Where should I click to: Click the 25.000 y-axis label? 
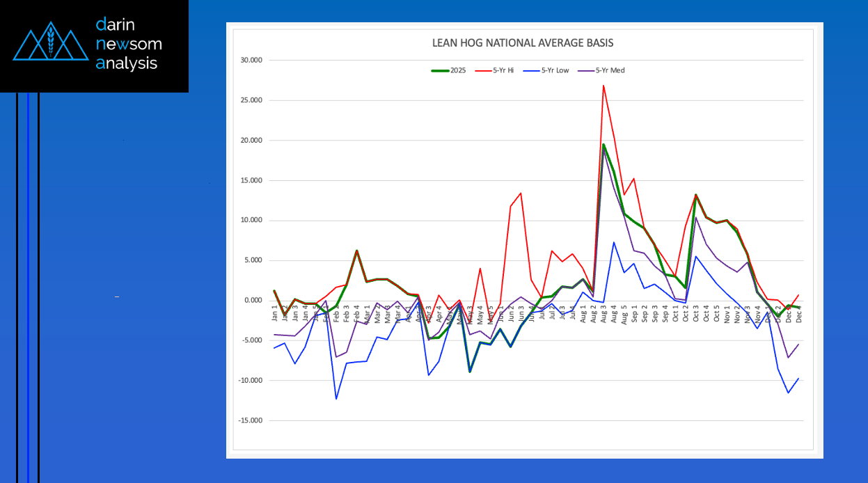point(250,100)
